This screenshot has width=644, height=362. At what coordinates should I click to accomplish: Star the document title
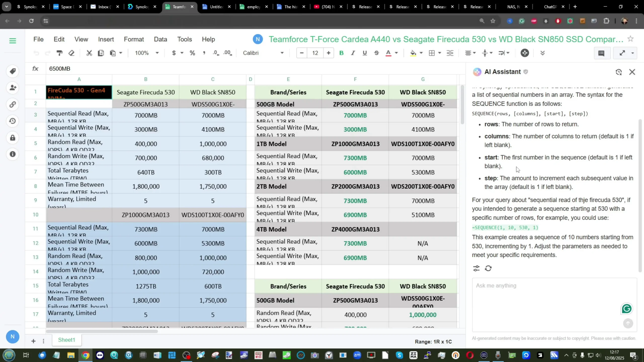(x=630, y=39)
